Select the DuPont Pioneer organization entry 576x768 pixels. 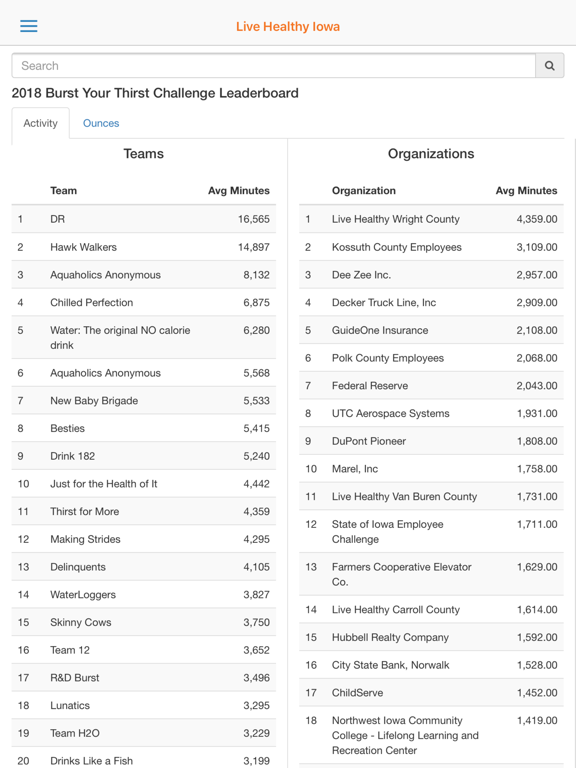pyautogui.click(x=431, y=441)
